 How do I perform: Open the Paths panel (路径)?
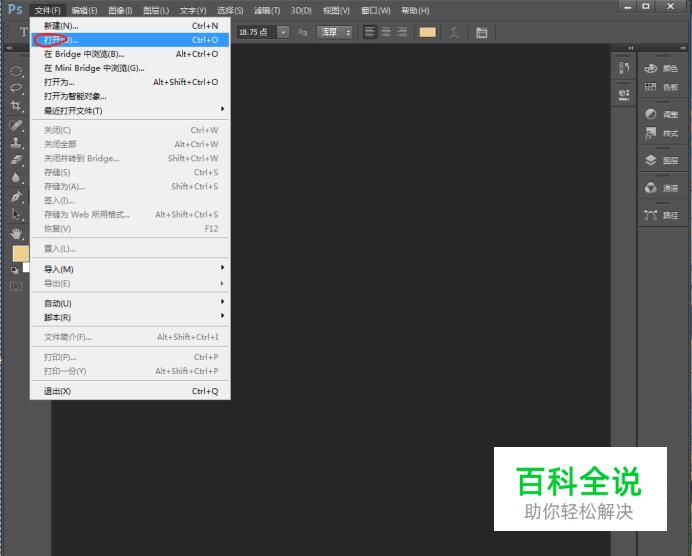coord(661,215)
